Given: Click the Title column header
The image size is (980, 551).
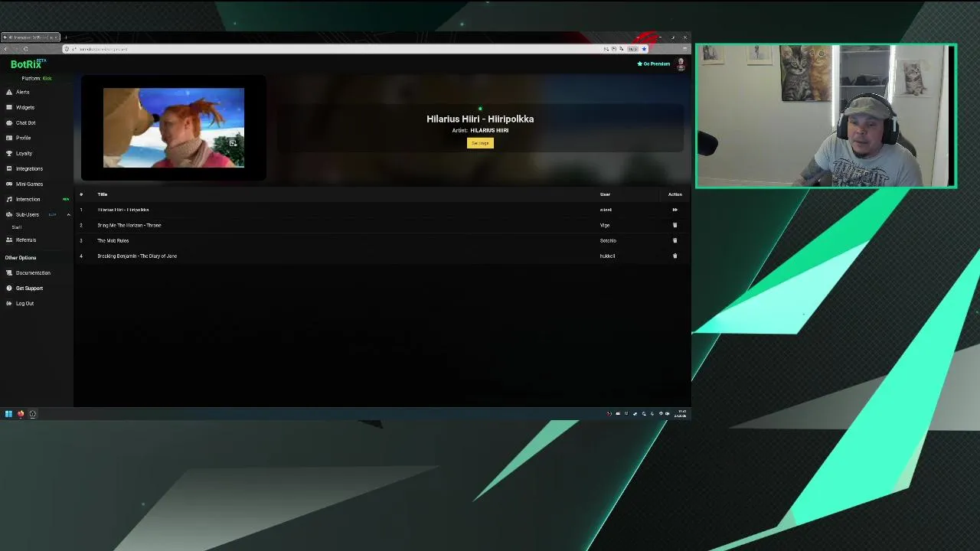Looking at the screenshot, I should (x=103, y=194).
